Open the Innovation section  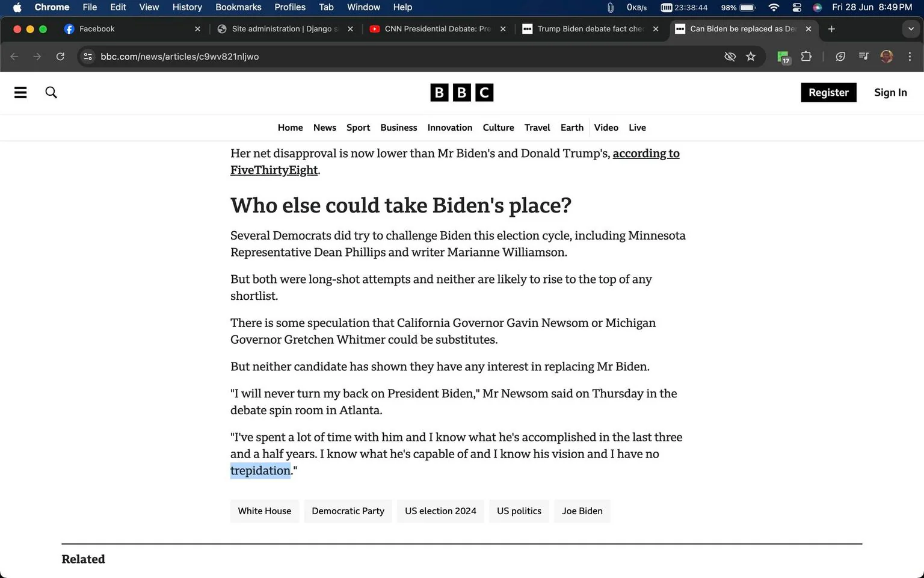pos(449,128)
